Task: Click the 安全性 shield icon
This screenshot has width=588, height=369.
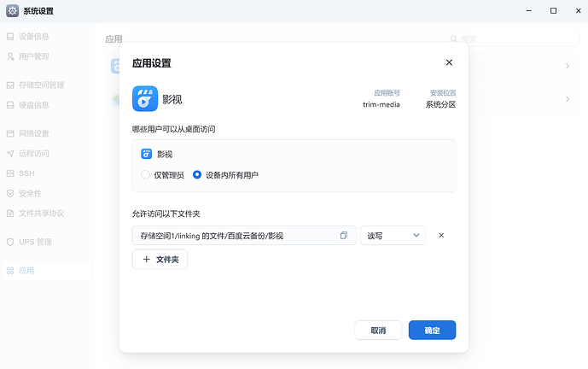Action: (x=10, y=193)
